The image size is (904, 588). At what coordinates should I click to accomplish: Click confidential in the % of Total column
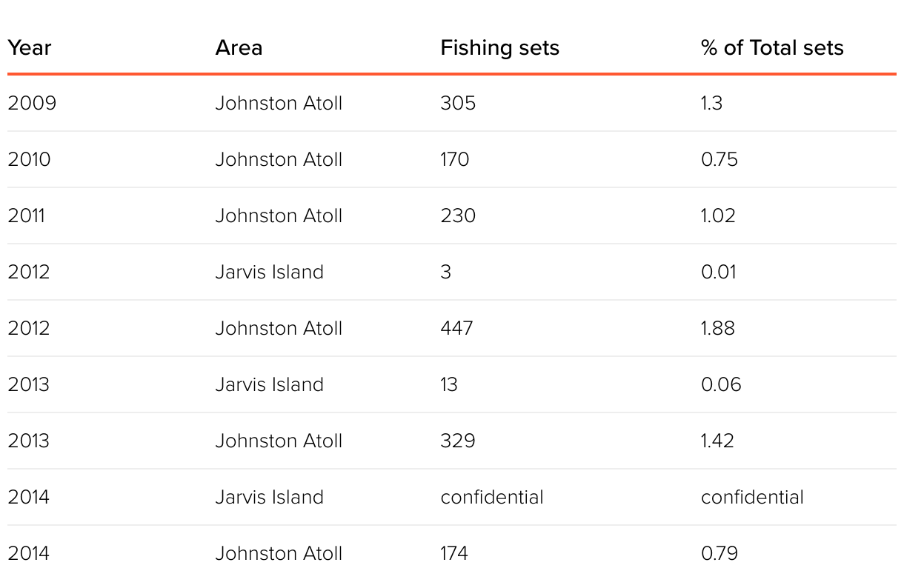click(752, 497)
